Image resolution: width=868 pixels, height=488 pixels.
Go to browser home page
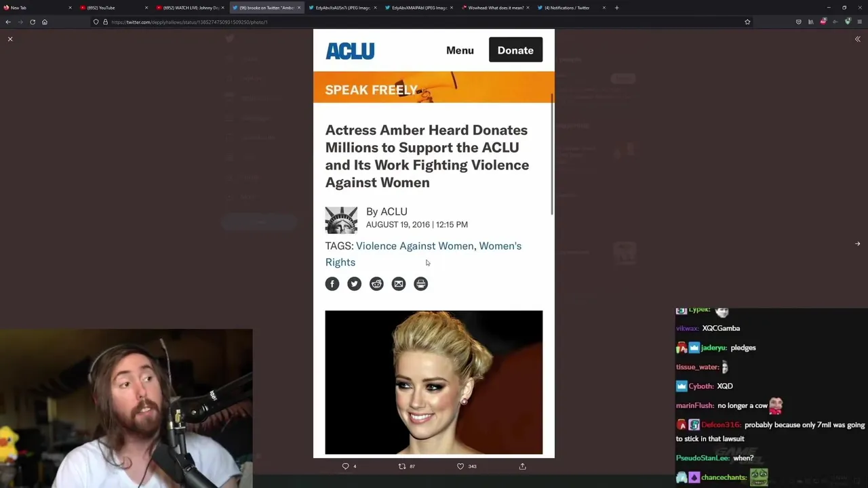[45, 22]
